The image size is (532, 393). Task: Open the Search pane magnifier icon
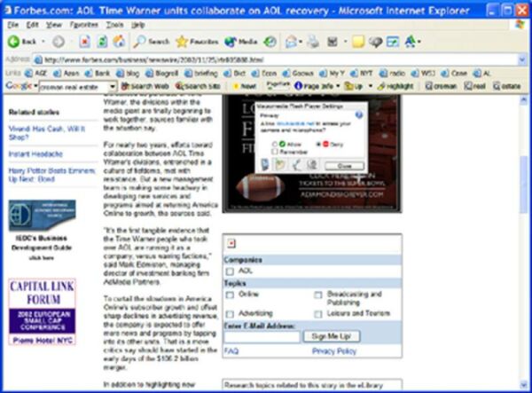coord(139,42)
